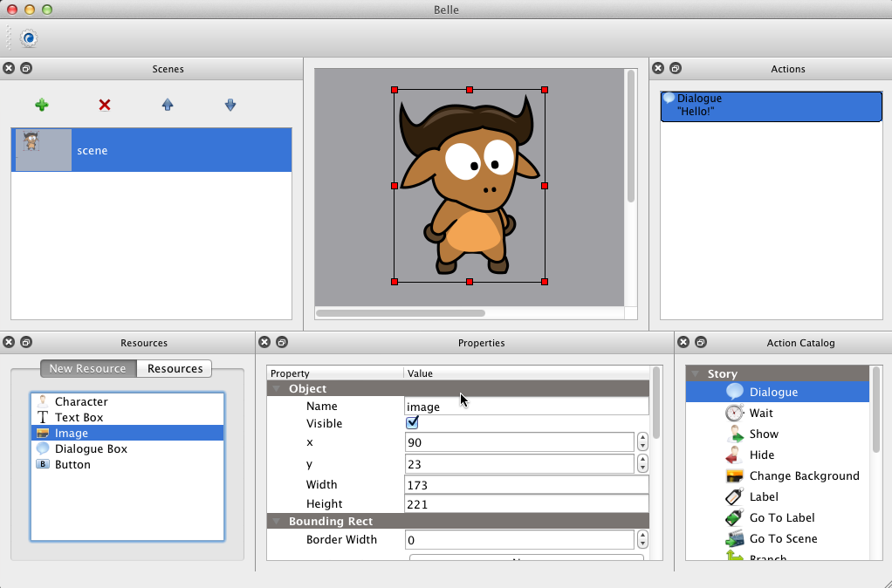Select the Change Background action

coord(803,475)
